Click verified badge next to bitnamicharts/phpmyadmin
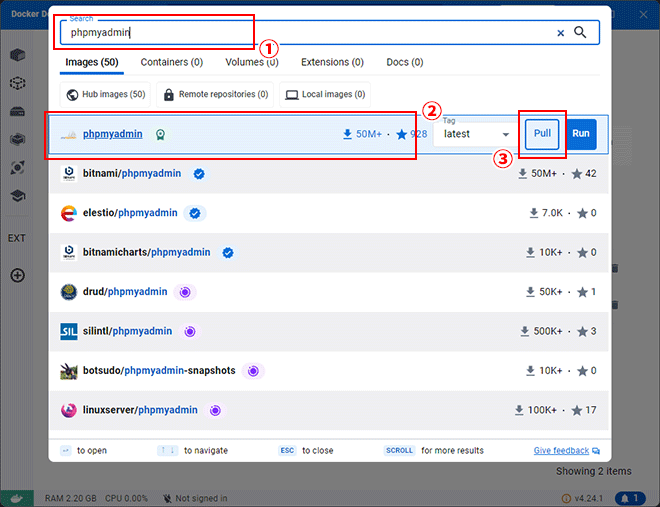The width and height of the screenshot is (660, 507). click(228, 253)
